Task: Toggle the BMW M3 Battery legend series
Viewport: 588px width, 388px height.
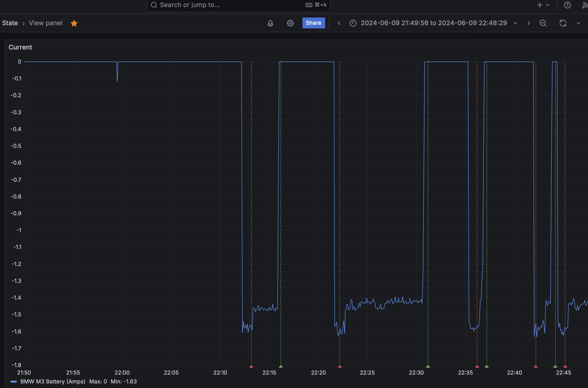Action: [x=53, y=381]
